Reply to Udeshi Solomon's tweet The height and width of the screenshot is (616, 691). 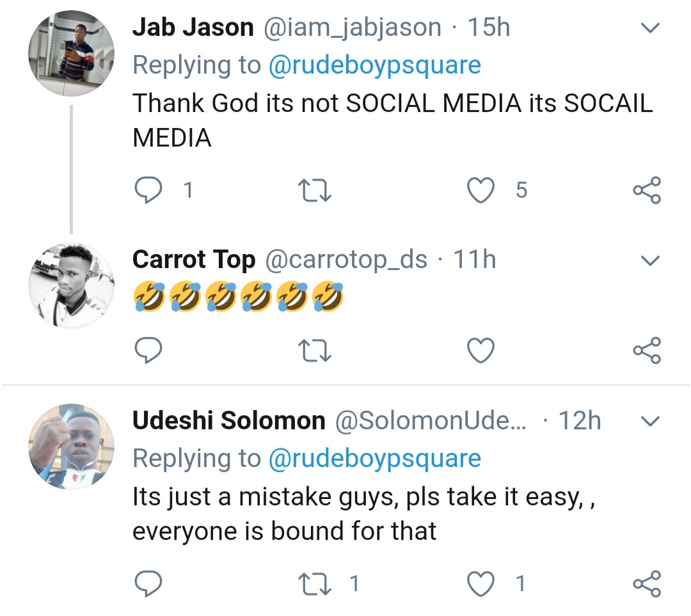(x=149, y=583)
